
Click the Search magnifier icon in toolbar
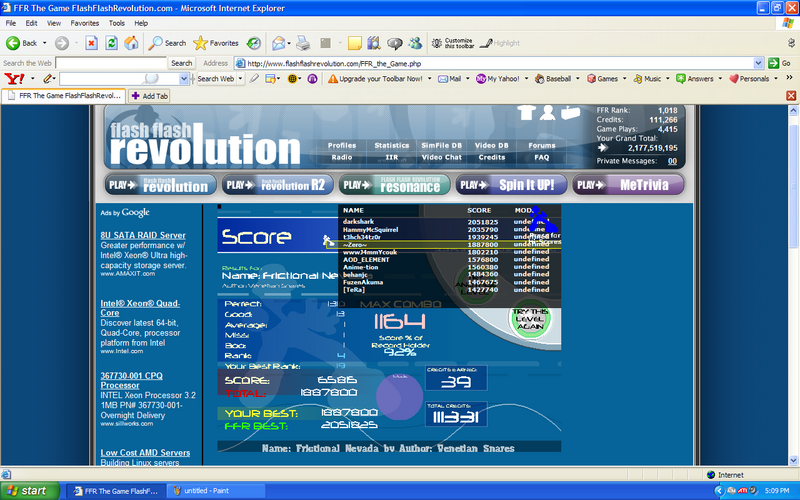[x=156, y=43]
